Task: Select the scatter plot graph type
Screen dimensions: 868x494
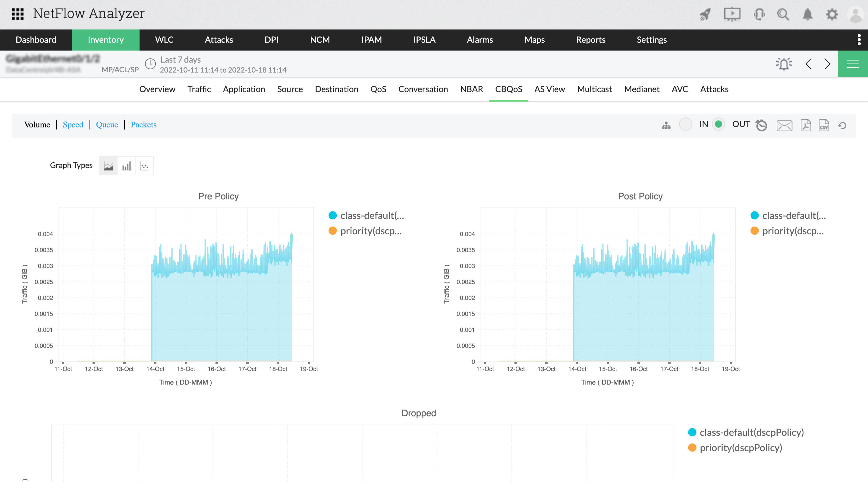Action: pyautogui.click(x=144, y=166)
